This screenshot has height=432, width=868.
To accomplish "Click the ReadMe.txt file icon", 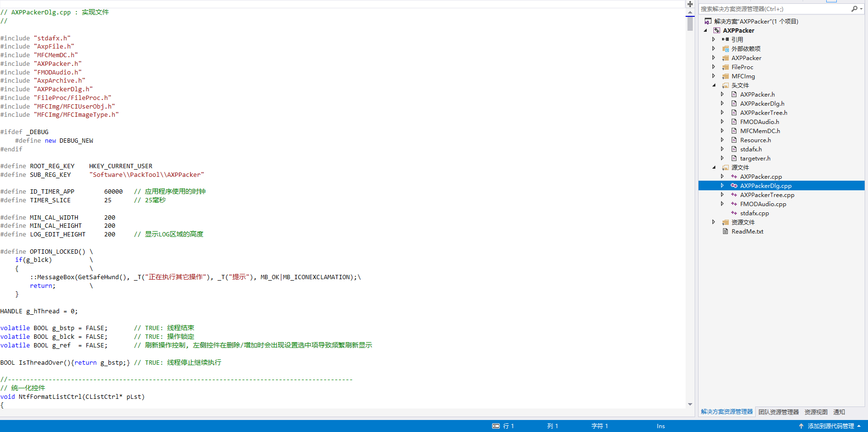I will click(725, 231).
